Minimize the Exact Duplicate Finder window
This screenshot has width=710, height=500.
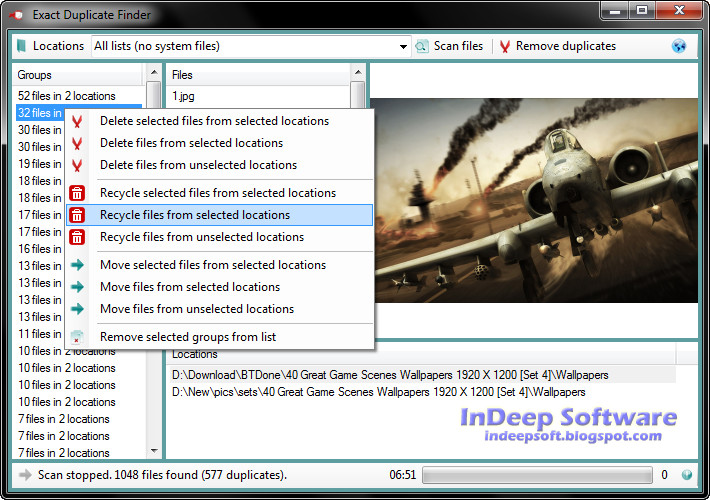pyautogui.click(x=615, y=10)
